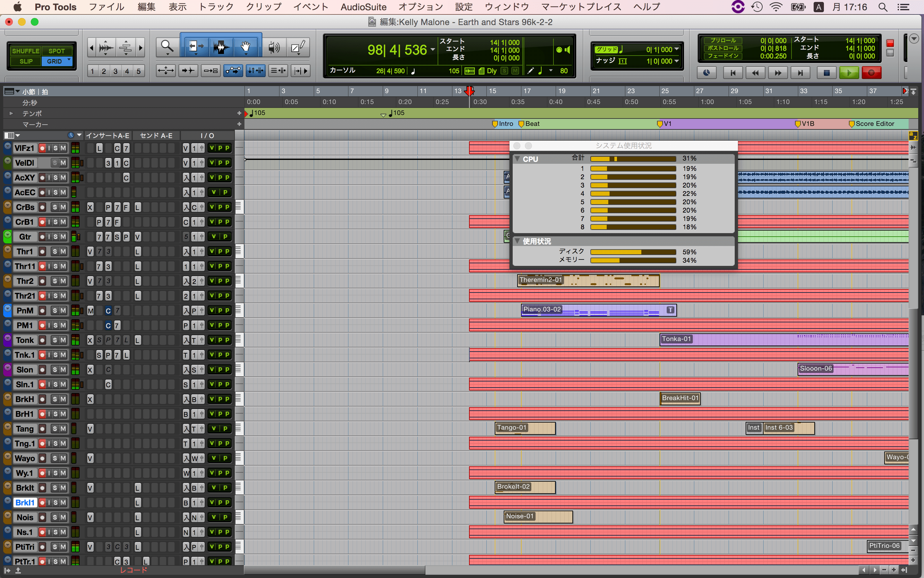Viewport: 924px width, 578px height.
Task: Click the horizontal scrollbar thumb at bottom
Action: point(335,570)
